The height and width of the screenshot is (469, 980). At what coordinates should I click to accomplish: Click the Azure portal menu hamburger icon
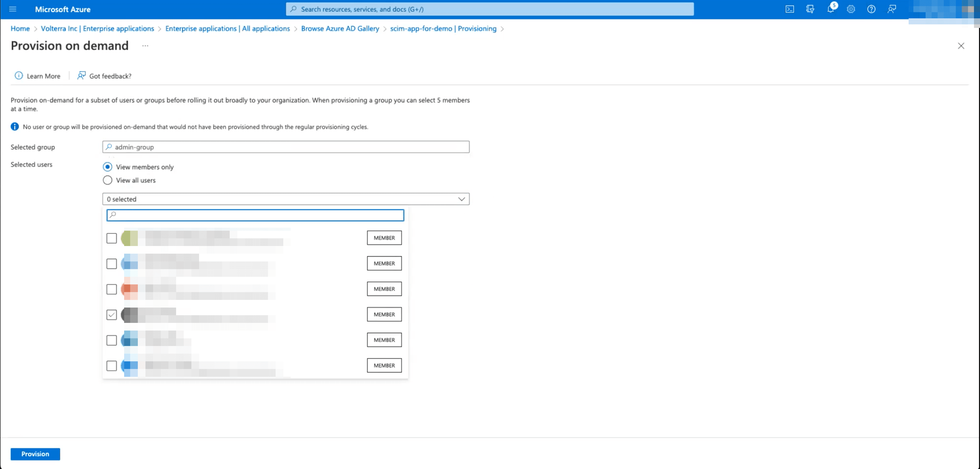coord(13,9)
